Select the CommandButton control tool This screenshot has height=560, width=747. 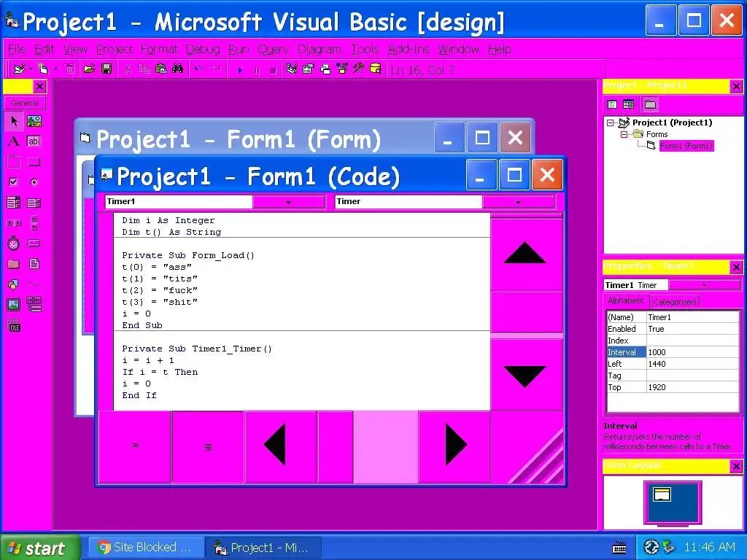34,161
